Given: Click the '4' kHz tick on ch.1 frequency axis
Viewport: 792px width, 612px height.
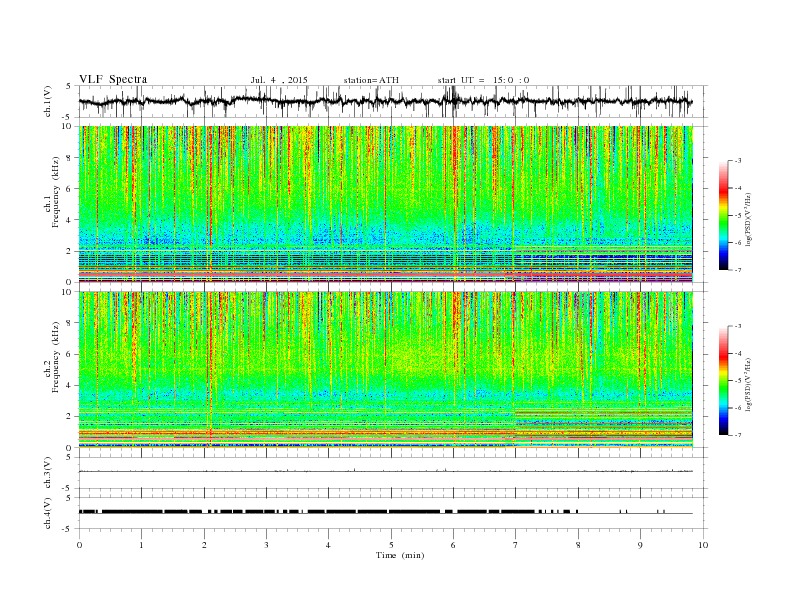Looking at the screenshot, I should [x=70, y=220].
